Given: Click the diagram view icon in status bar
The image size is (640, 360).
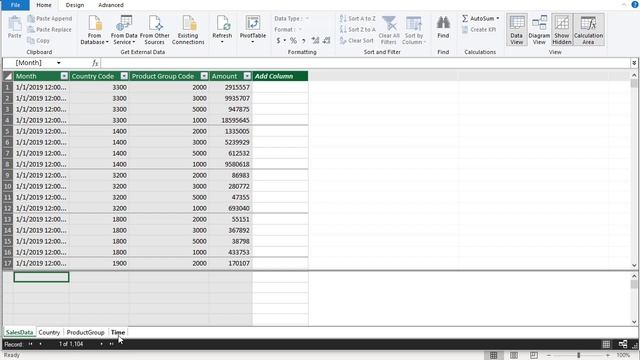Looking at the screenshot, I should coord(623,344).
